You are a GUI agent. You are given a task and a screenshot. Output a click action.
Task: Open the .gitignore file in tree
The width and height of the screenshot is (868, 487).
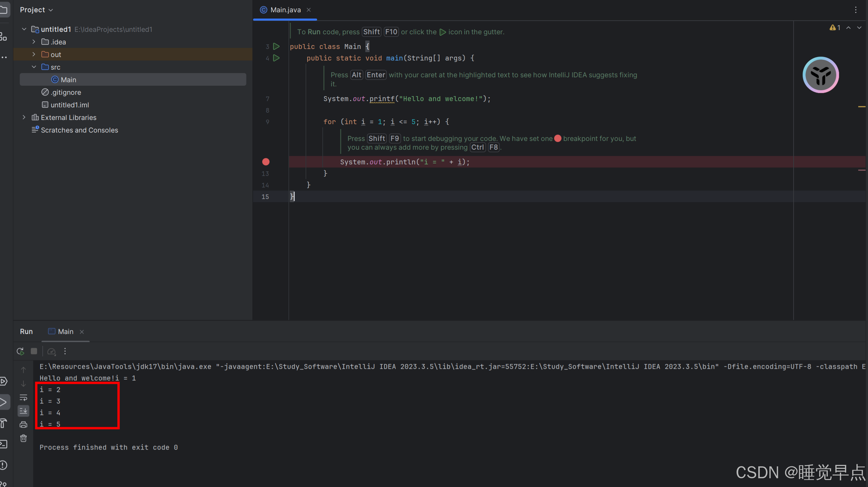click(x=66, y=92)
